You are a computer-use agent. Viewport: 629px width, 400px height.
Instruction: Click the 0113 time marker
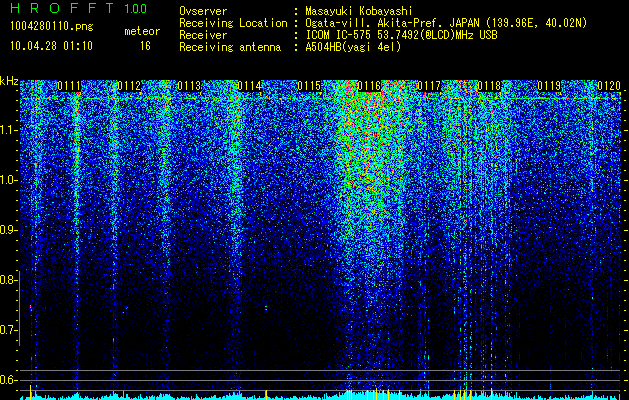189,86
